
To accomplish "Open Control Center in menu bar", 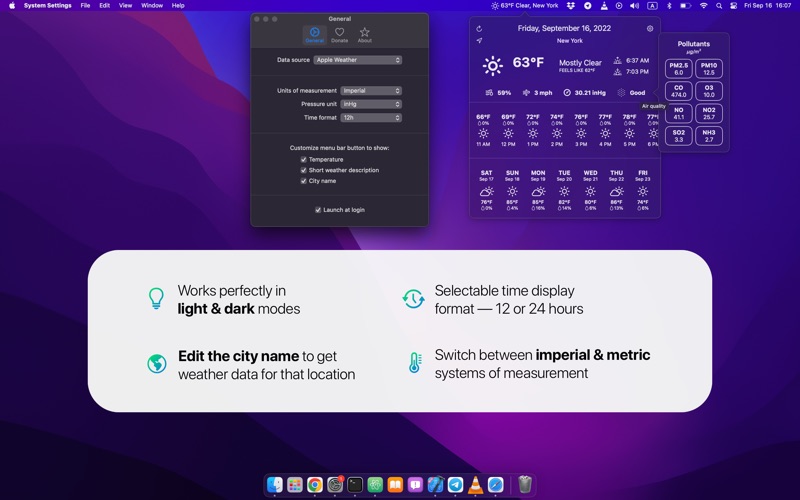I will click(x=734, y=6).
